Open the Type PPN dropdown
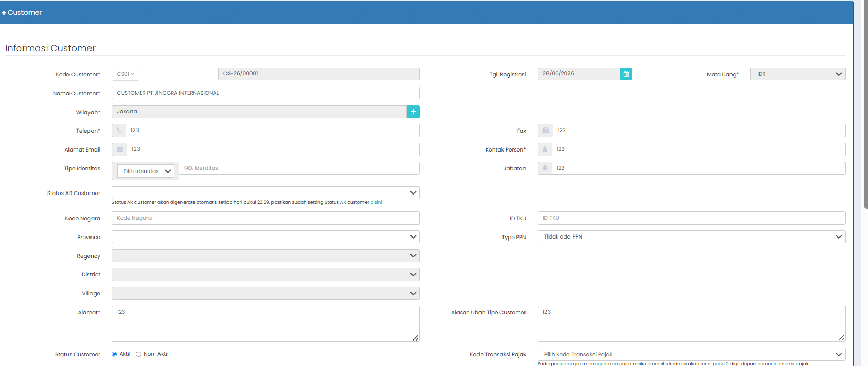 point(692,237)
